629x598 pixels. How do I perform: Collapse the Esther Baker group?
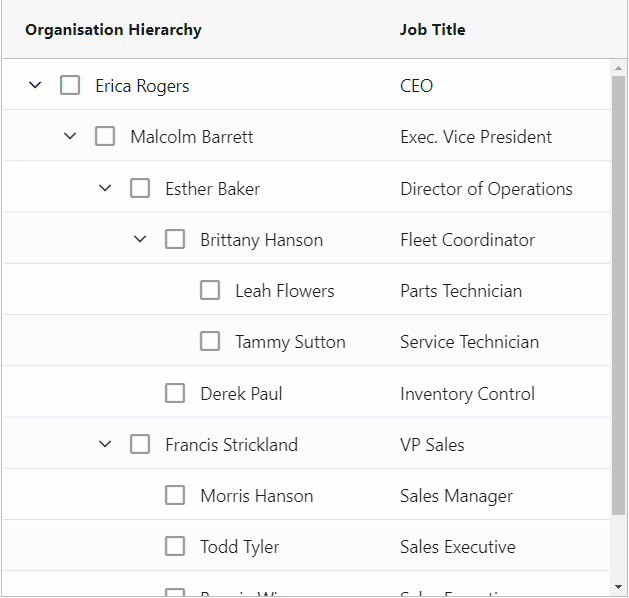point(105,188)
